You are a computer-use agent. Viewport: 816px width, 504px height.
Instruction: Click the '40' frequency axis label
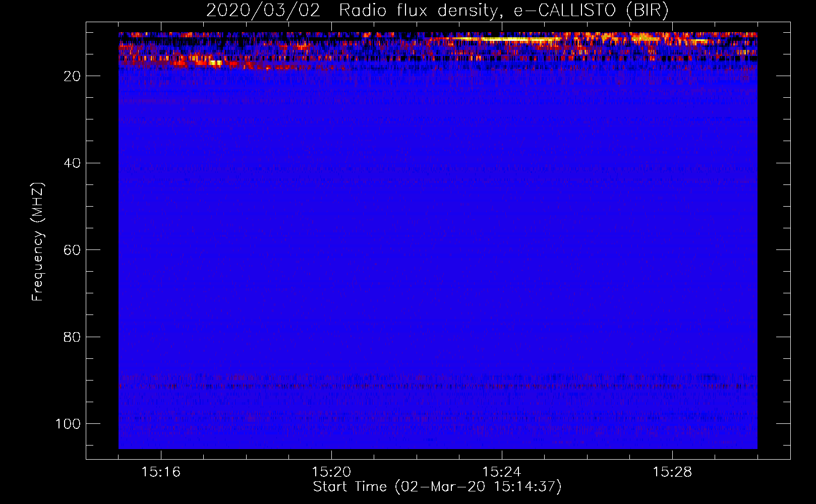(72, 163)
